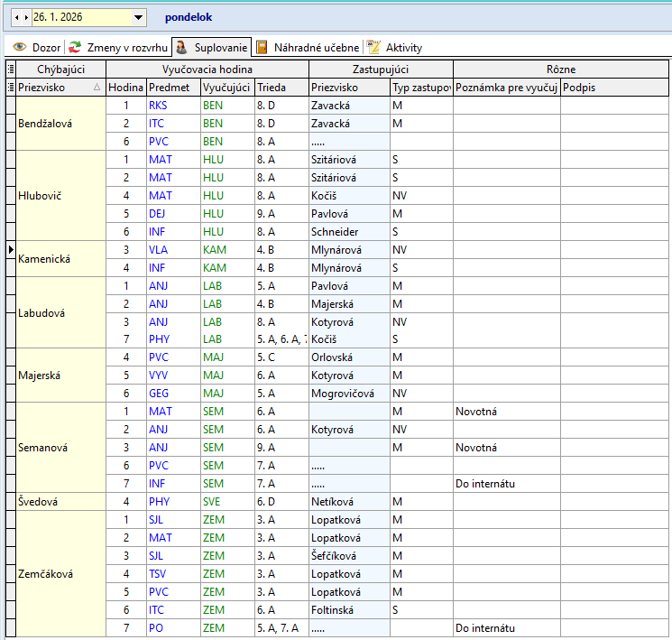
Task: Click the Náhradné učebne book icon
Action: [262, 47]
